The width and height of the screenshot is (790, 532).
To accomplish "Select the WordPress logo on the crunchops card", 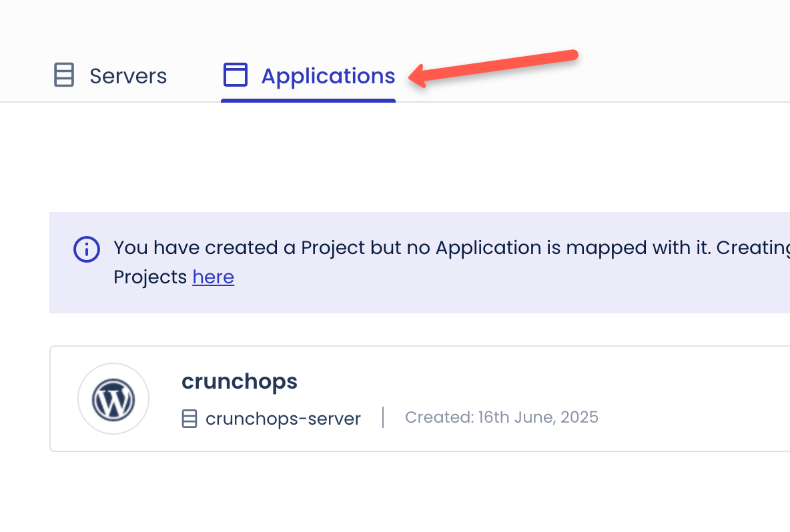I will tap(113, 398).
